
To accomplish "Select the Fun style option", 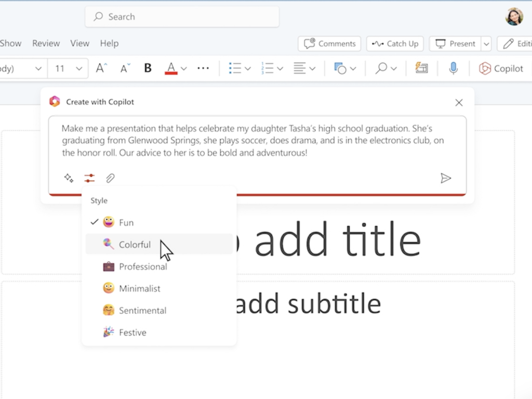I will [159, 222].
